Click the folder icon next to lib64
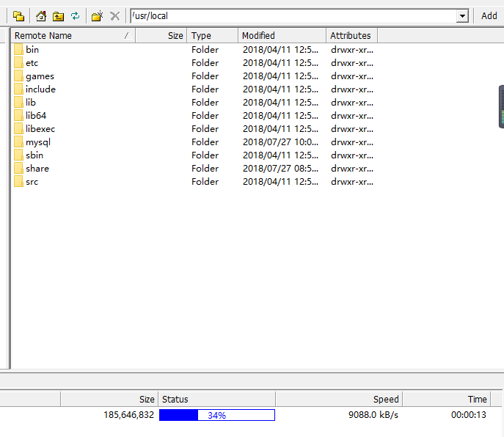 (18, 115)
